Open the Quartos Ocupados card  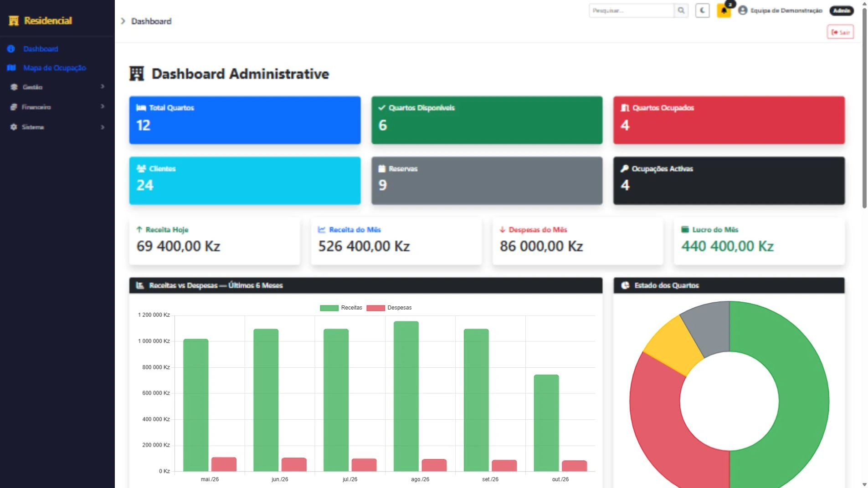[x=729, y=120]
